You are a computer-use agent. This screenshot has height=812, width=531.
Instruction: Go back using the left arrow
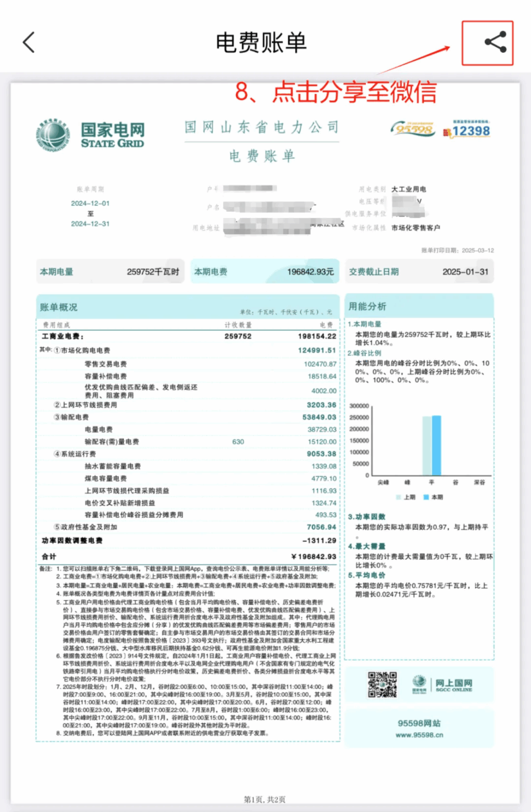click(28, 43)
